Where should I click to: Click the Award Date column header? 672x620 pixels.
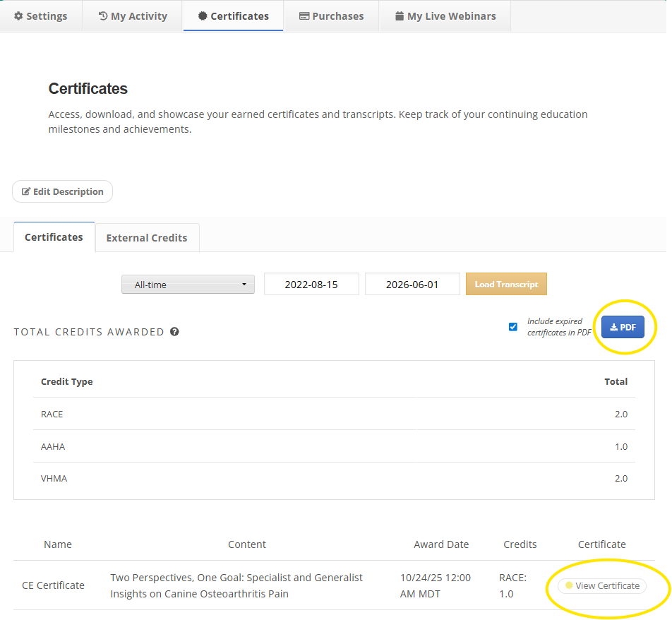pos(441,544)
